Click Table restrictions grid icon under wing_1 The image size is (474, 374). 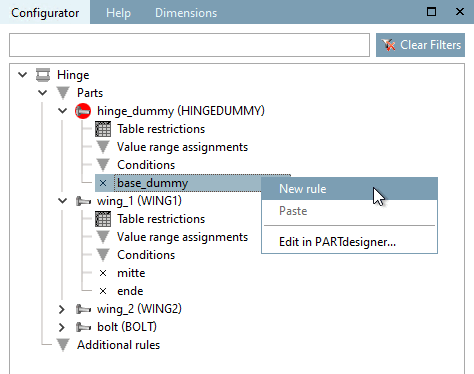(x=103, y=219)
